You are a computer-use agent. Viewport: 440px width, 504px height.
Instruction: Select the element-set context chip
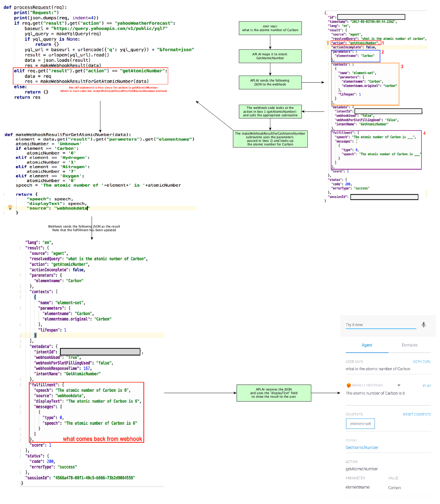tap(360, 424)
